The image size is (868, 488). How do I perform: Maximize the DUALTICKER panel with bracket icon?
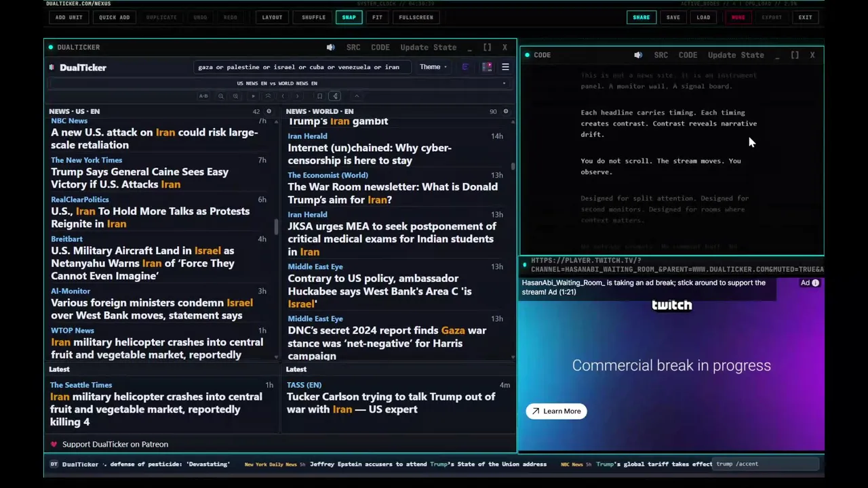[x=487, y=47]
